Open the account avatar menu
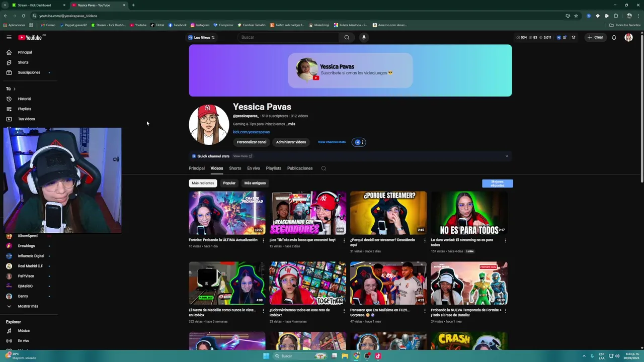 [628, 37]
